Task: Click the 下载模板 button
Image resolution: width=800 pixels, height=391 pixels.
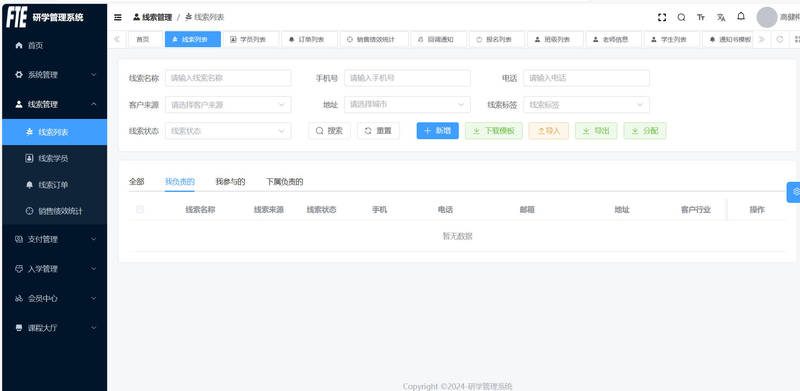Action: point(494,131)
